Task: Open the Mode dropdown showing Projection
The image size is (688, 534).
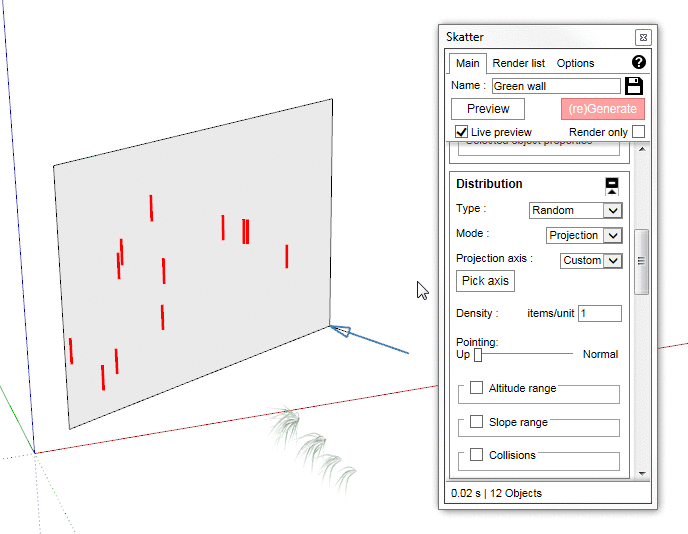Action: coord(584,235)
